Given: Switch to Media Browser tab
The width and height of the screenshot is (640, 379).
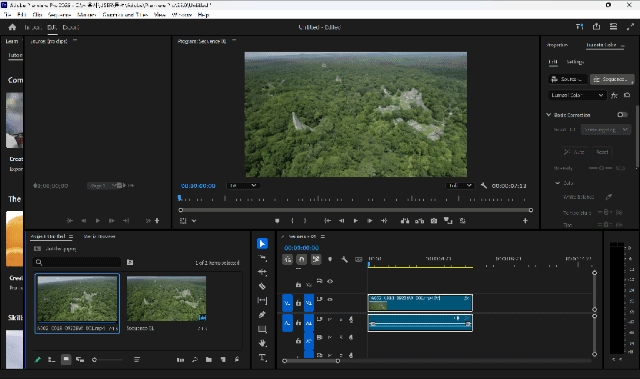Looking at the screenshot, I should click(x=99, y=236).
